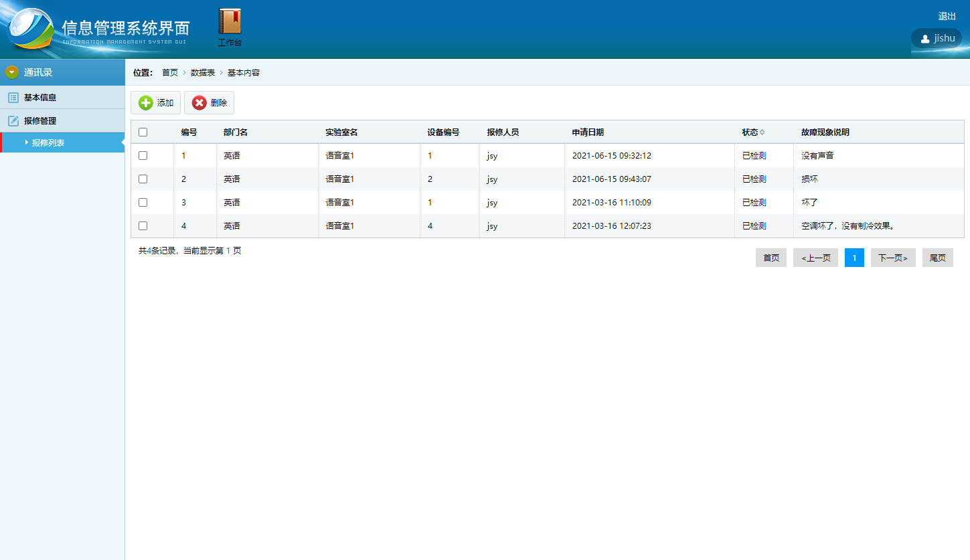
Task: Click the red X 删除 icon
Action: click(199, 103)
